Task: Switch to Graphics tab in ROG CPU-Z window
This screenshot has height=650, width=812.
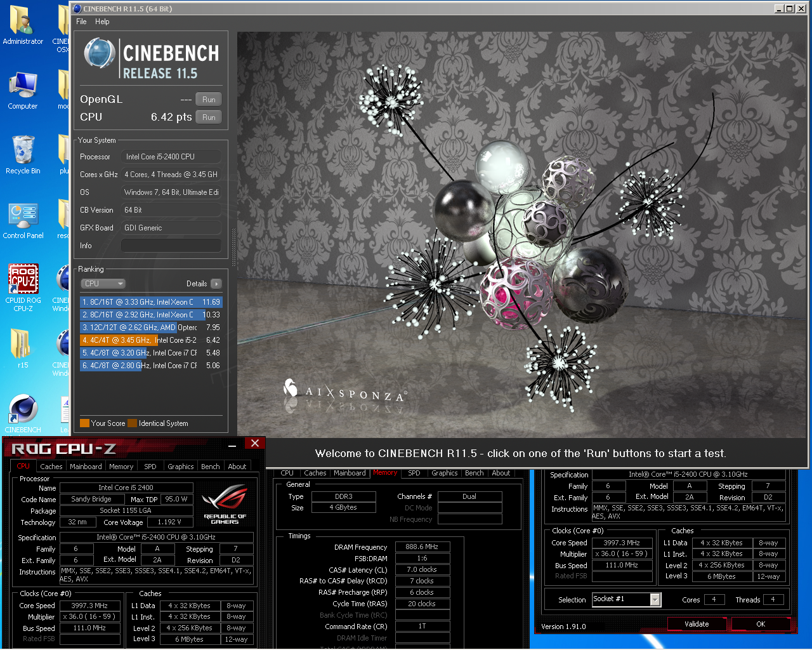Action: 181,467
